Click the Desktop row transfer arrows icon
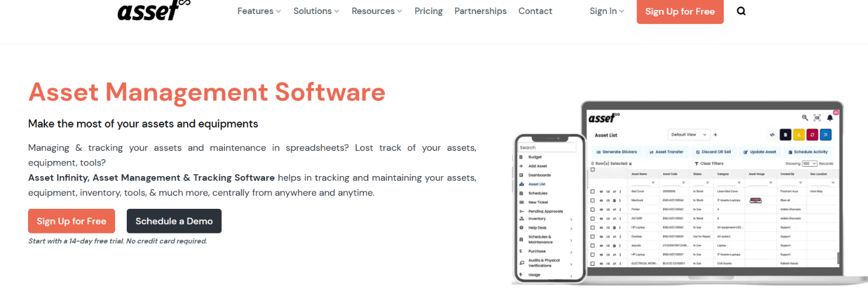This screenshot has width=868, height=303. pyautogui.click(x=614, y=236)
